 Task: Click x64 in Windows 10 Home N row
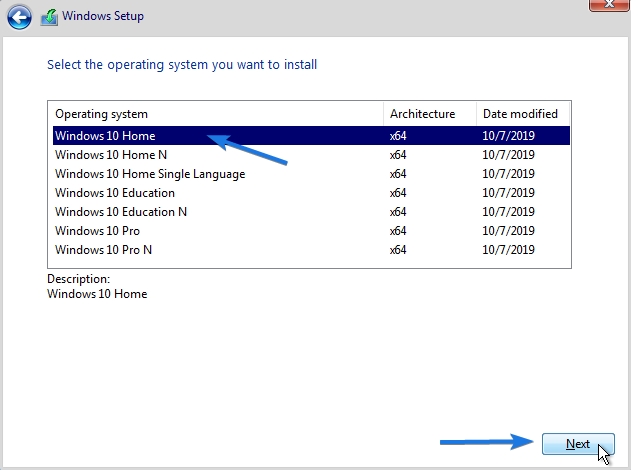coord(398,155)
